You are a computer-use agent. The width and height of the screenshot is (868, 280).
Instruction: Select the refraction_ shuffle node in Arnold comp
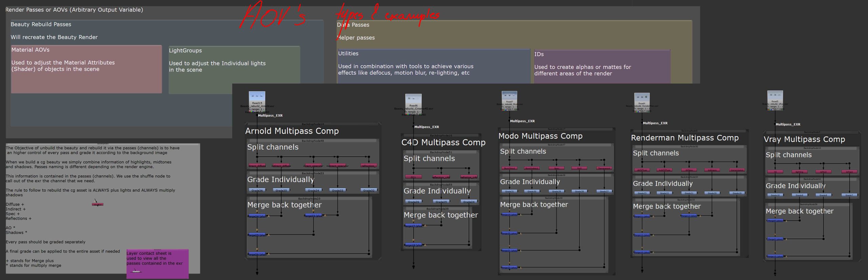369,166
